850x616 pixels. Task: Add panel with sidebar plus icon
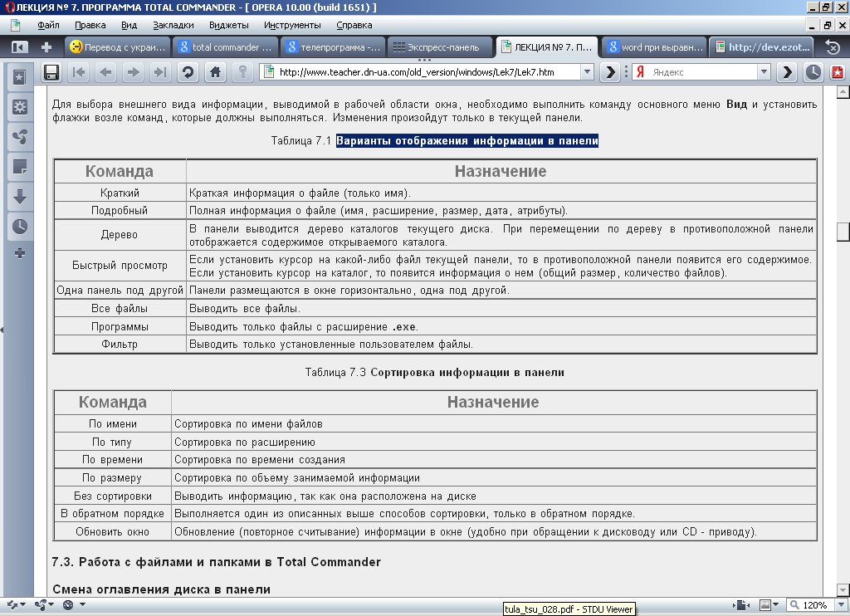point(20,253)
